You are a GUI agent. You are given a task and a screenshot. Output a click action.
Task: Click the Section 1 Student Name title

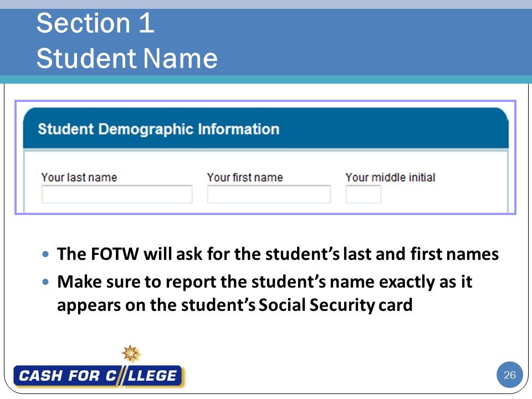[127, 40]
